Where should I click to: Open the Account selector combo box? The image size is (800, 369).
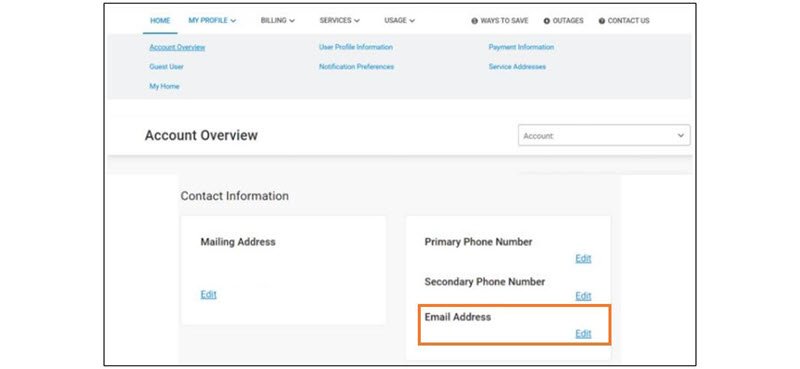[604, 136]
